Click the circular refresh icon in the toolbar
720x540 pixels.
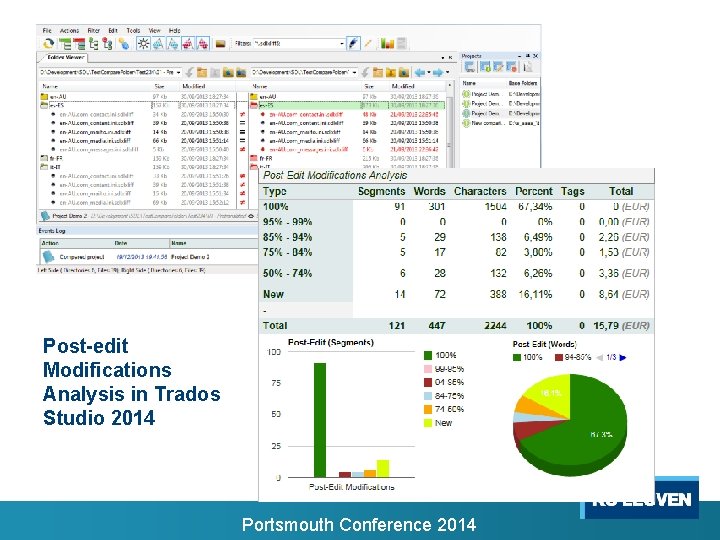[48, 44]
